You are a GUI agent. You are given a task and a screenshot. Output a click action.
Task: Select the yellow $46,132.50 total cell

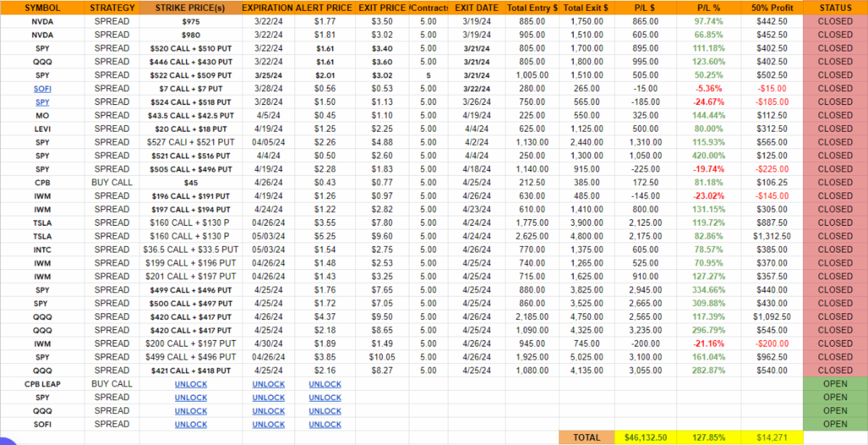(x=644, y=438)
